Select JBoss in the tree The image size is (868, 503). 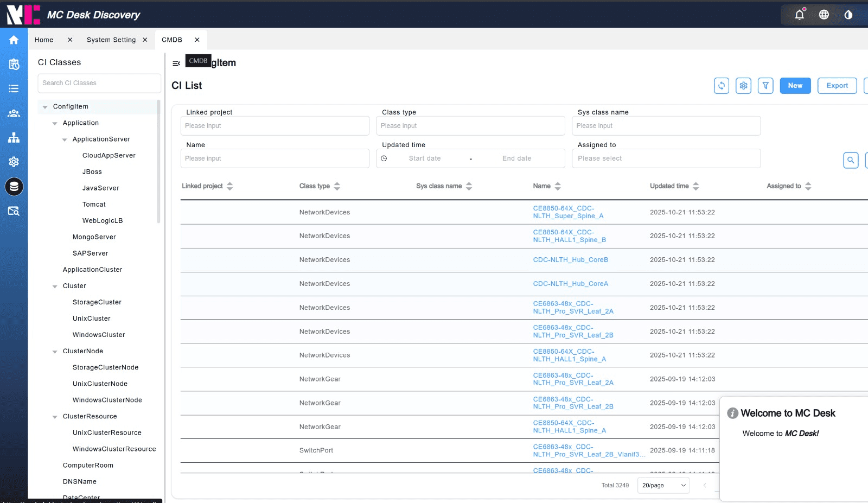coord(92,172)
